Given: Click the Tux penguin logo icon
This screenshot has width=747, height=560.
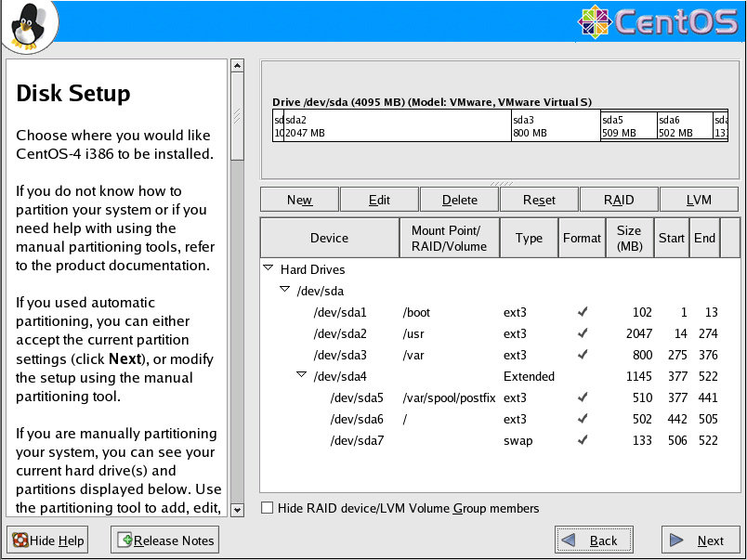Looking at the screenshot, I should click(x=28, y=25).
